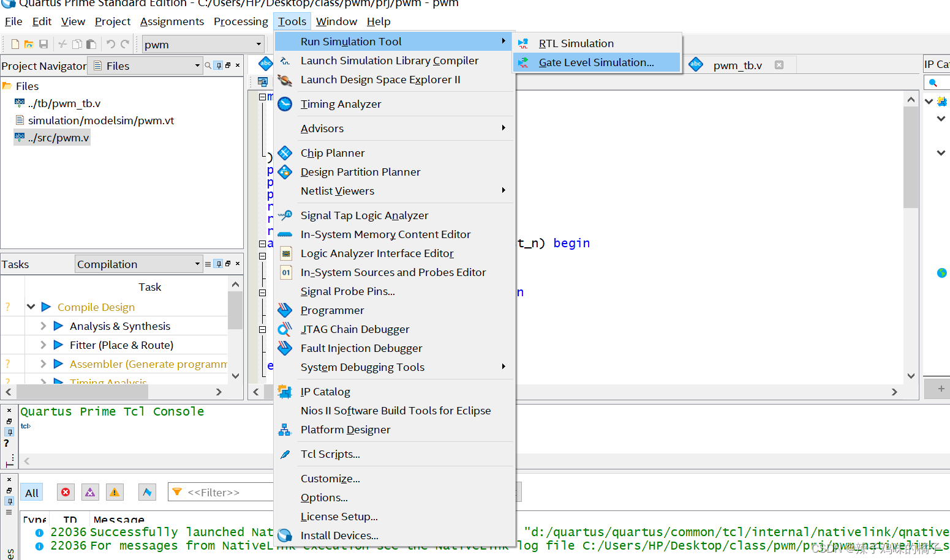Choose License Setup... in Tools menu
The width and height of the screenshot is (950, 560).
[x=394, y=517]
